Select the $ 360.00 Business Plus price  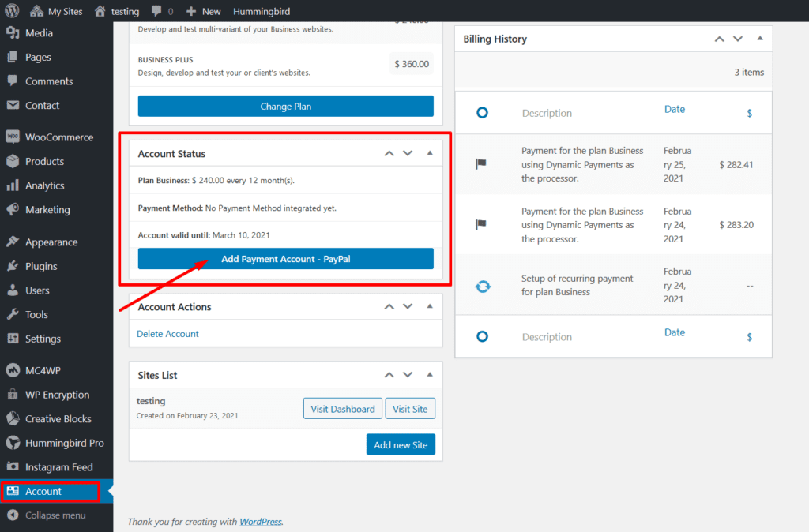pos(412,64)
